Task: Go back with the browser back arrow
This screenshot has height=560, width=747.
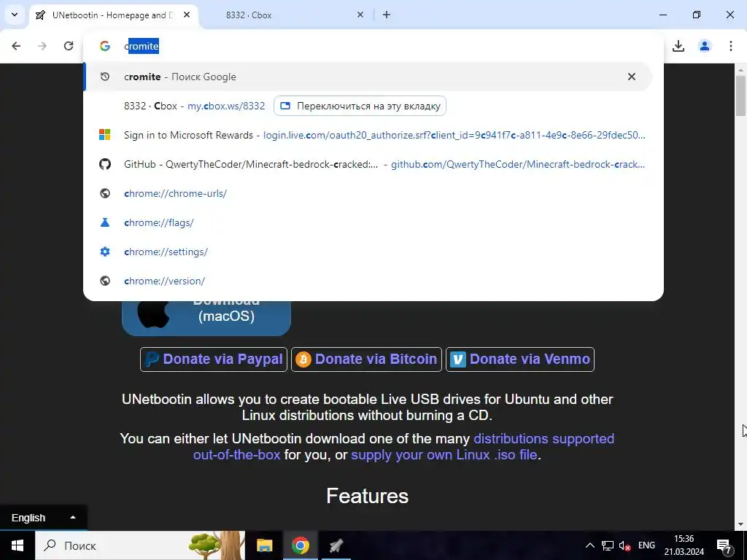Action: point(16,46)
